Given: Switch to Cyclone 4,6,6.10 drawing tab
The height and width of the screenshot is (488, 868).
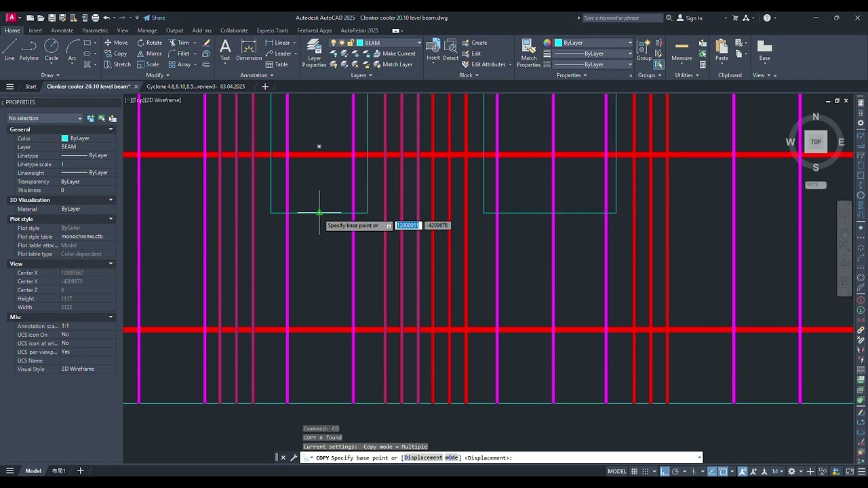Looking at the screenshot, I should [x=195, y=87].
